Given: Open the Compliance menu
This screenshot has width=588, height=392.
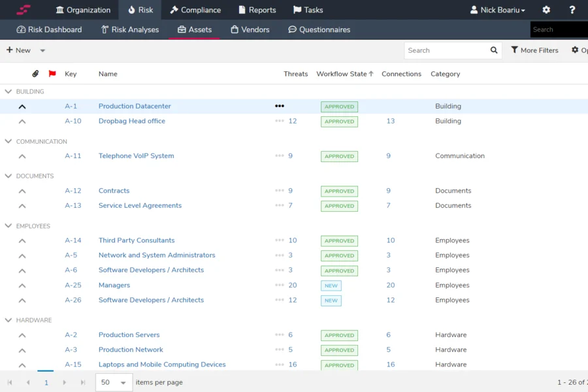Looking at the screenshot, I should tap(195, 10).
